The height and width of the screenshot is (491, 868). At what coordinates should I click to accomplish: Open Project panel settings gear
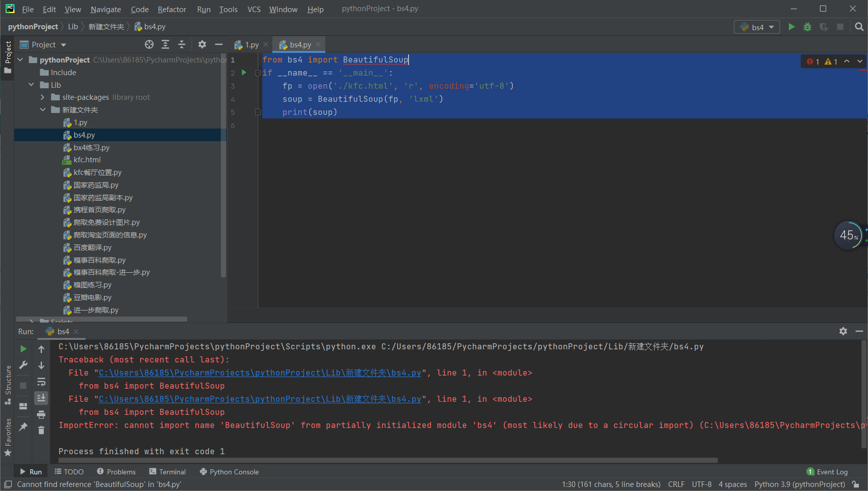tap(202, 44)
